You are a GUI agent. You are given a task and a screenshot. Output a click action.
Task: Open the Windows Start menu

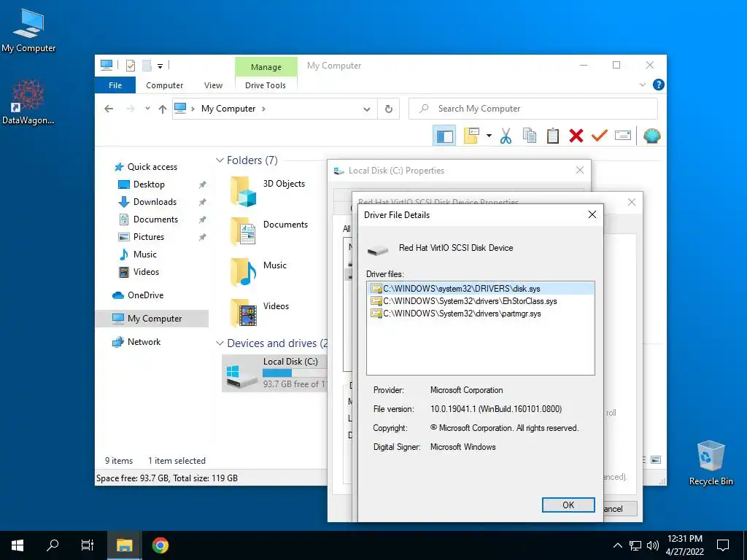18,545
